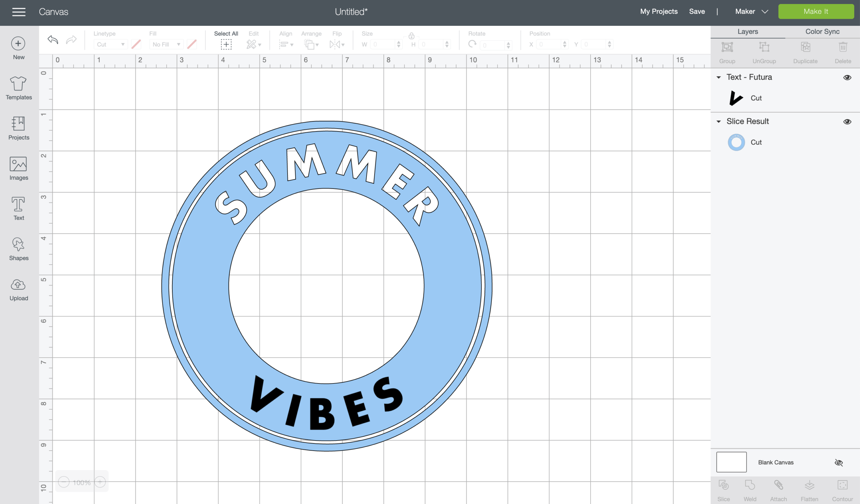The width and height of the screenshot is (860, 504).
Task: Collapse the Slice Result layer group
Action: click(x=718, y=122)
